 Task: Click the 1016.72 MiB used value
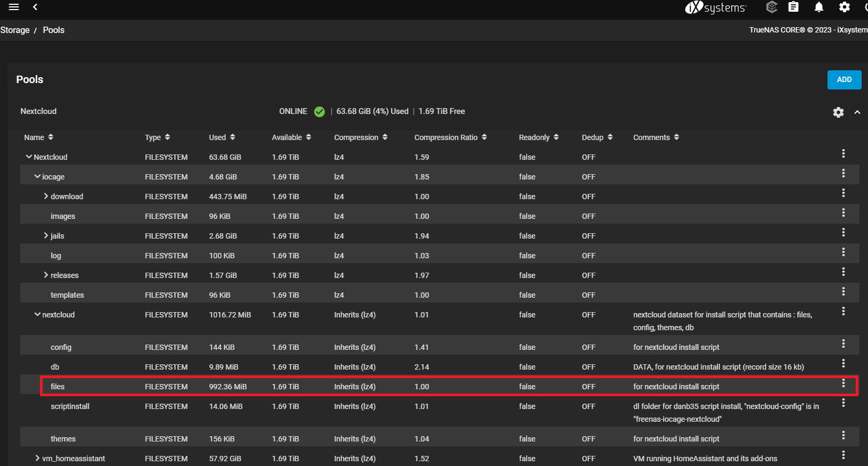[x=230, y=315]
